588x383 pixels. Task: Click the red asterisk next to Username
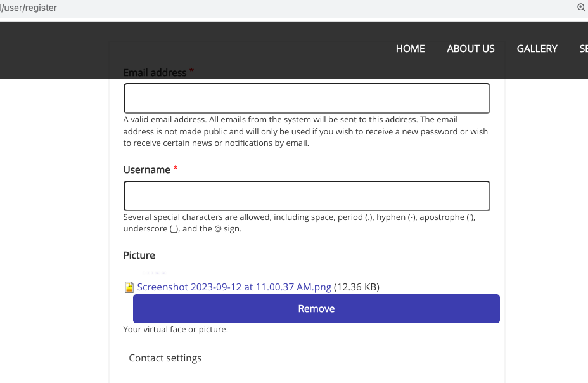pos(176,169)
